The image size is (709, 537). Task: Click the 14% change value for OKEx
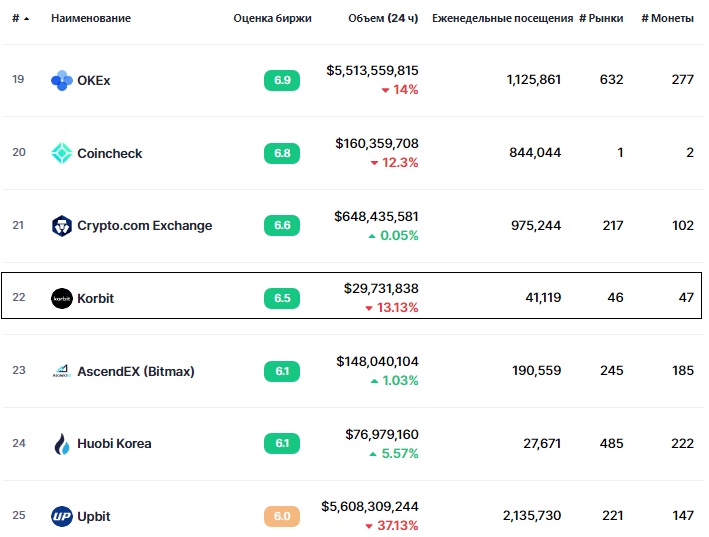click(405, 90)
